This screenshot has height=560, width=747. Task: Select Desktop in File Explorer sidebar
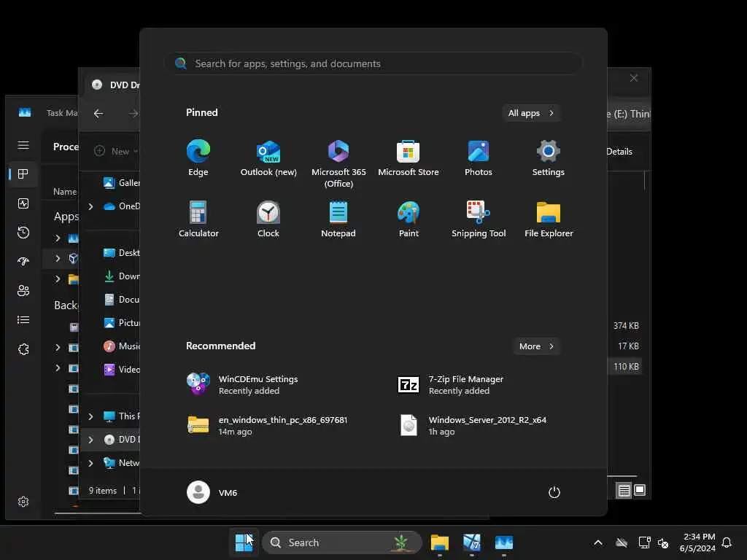(122, 252)
